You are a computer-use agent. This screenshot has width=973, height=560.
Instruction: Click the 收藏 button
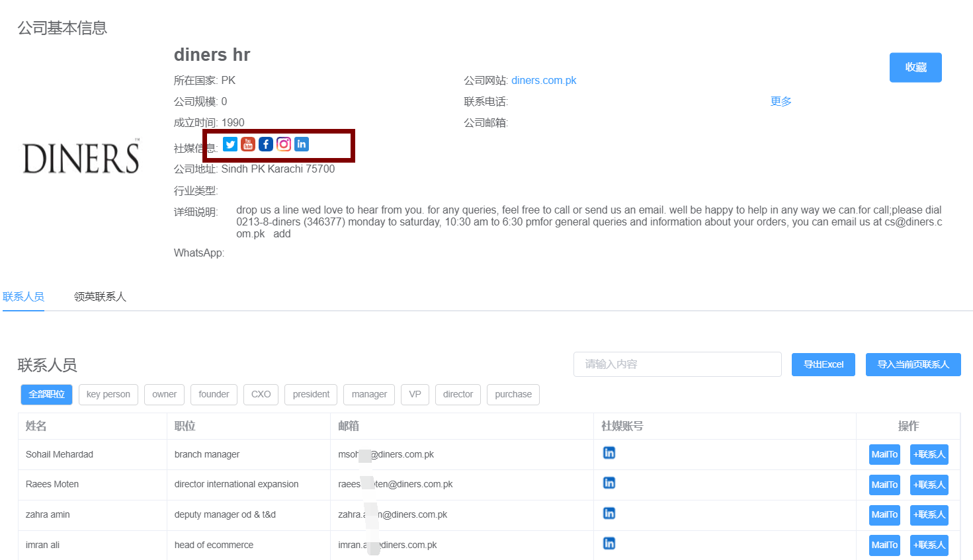tap(915, 67)
